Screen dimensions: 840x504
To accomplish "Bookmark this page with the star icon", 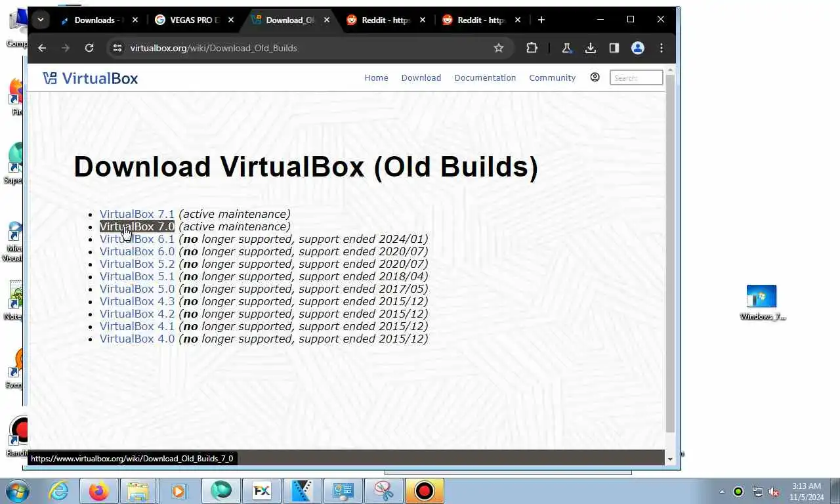I will pyautogui.click(x=499, y=48).
